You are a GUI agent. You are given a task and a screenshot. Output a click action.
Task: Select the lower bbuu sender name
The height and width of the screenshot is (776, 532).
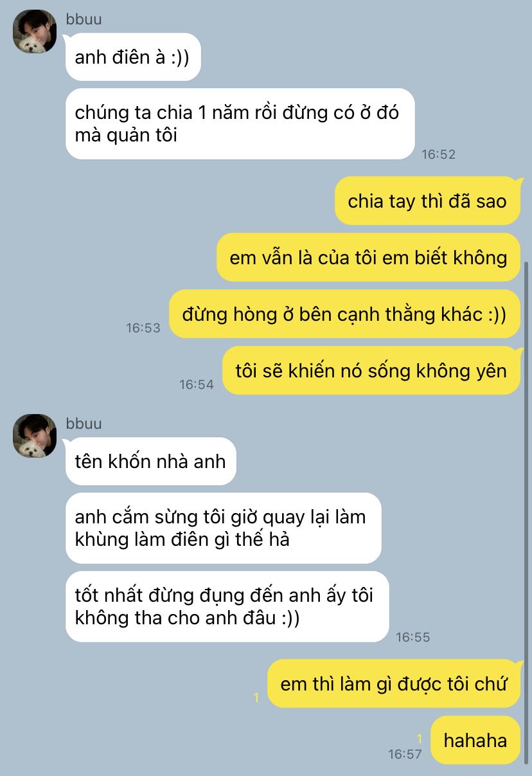(84, 424)
